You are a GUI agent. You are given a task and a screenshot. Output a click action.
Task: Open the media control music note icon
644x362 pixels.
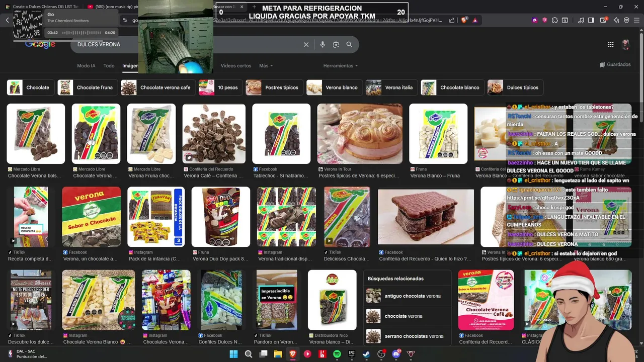click(x=581, y=20)
